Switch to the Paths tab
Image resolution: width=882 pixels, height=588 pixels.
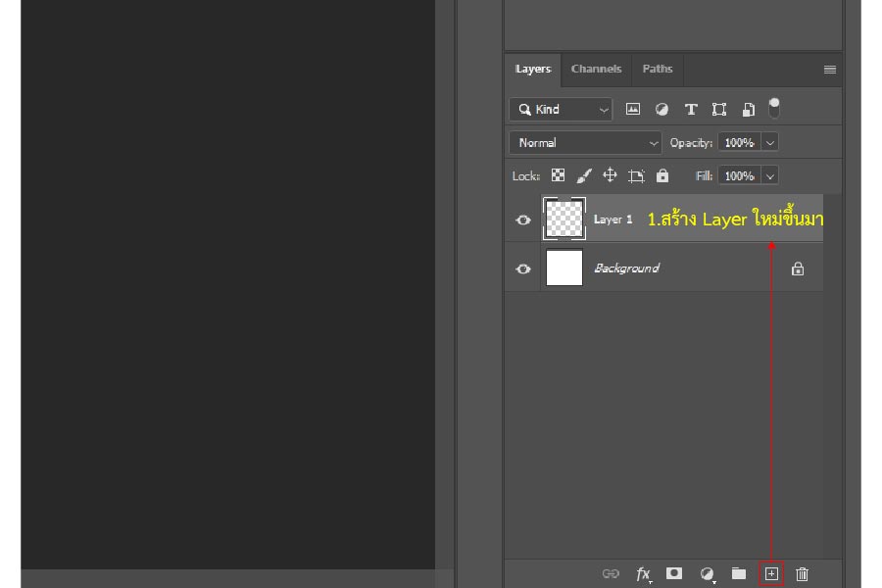coord(658,70)
